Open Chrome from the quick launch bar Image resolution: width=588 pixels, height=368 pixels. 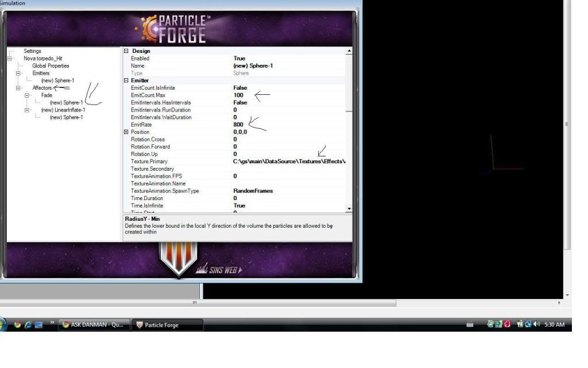click(17, 325)
